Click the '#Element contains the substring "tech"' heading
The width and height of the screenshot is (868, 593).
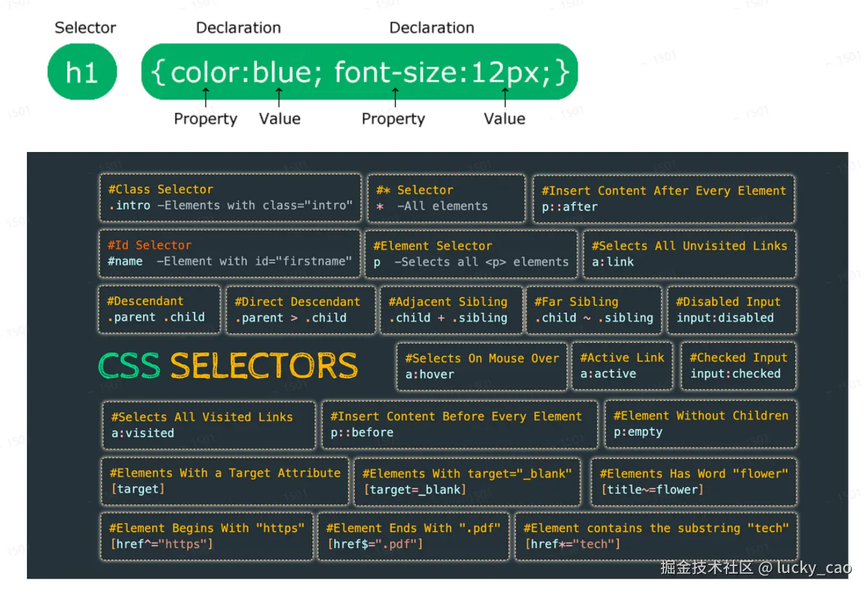[656, 528]
